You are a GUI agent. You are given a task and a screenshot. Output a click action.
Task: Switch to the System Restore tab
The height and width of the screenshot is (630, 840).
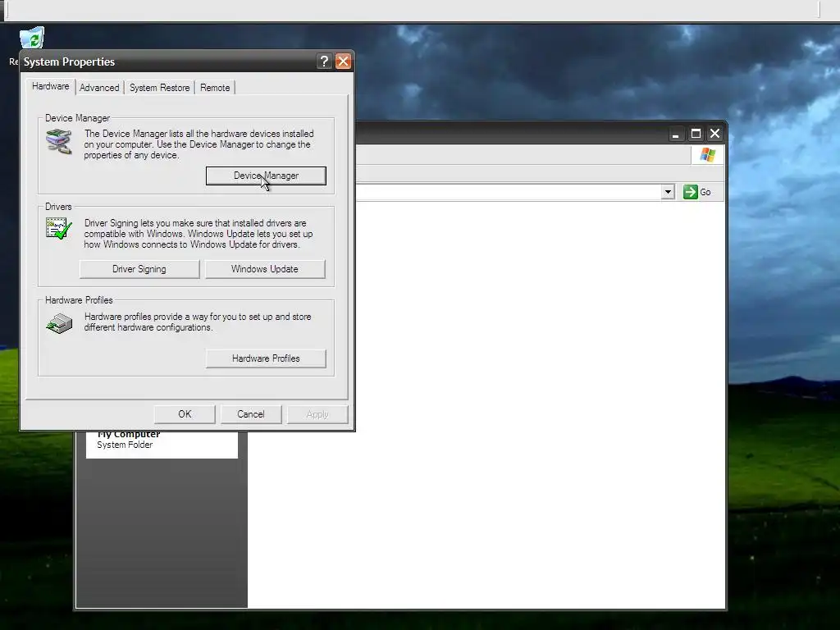coord(160,87)
